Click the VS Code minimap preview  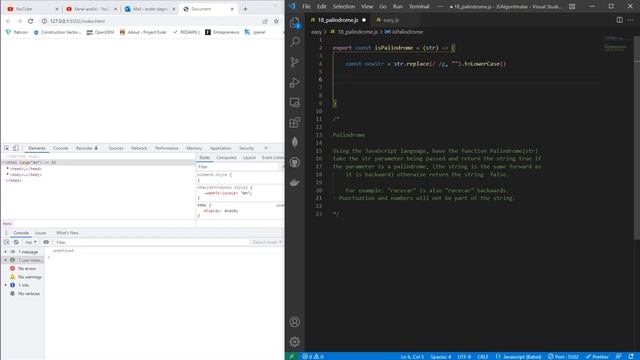coord(616,43)
